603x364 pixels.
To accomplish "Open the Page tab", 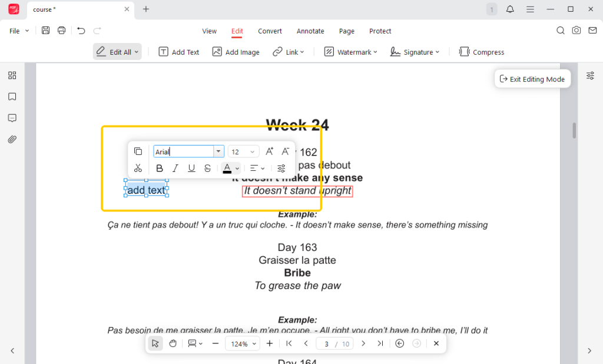I will [x=346, y=31].
